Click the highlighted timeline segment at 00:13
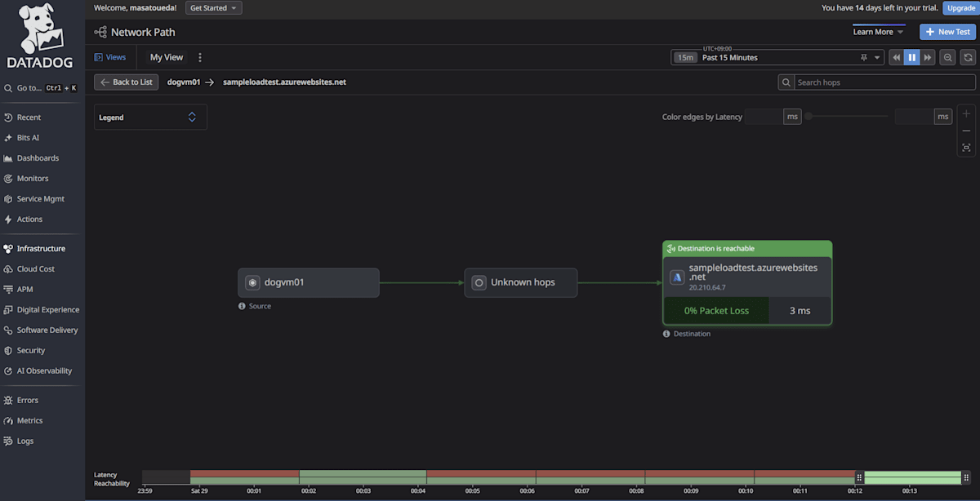 [912, 477]
